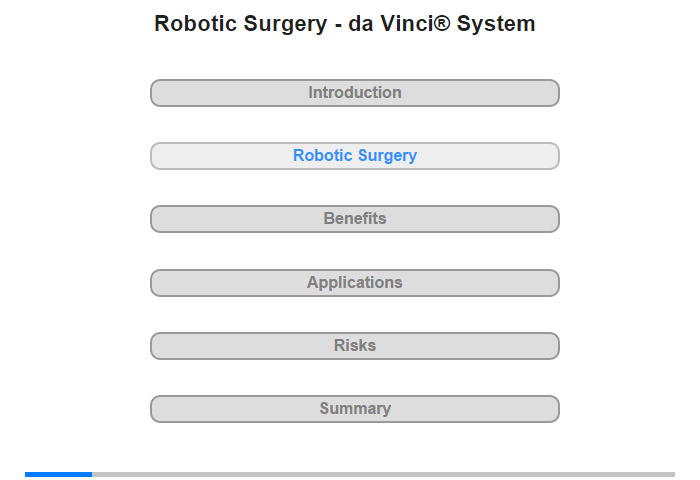The height and width of the screenshot is (480, 700).
Task: Open the Introduction section
Action: tap(355, 93)
